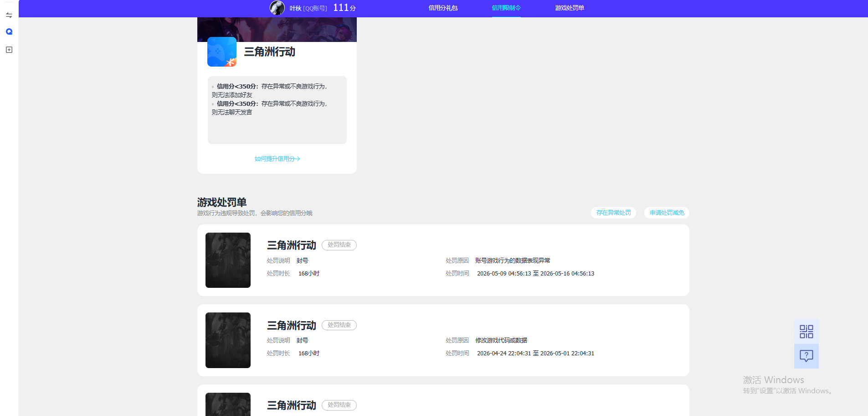Screen dimensions: 868x416
Task: Switch to 信用分礼包 tab
Action: (443, 8)
